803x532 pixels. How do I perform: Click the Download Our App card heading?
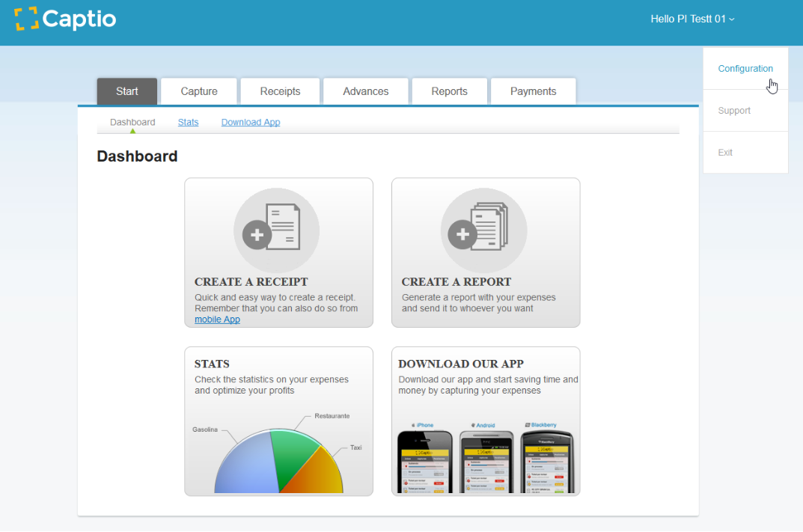[461, 364]
